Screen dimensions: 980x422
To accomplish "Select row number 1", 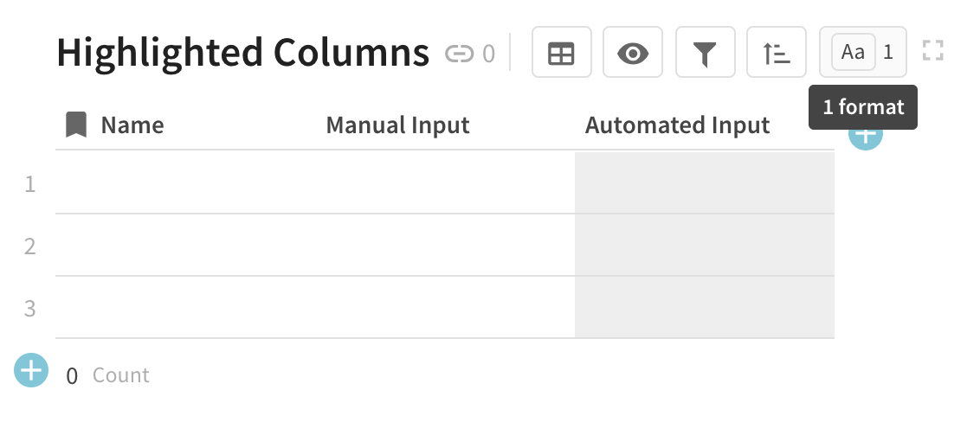I will click(x=30, y=184).
